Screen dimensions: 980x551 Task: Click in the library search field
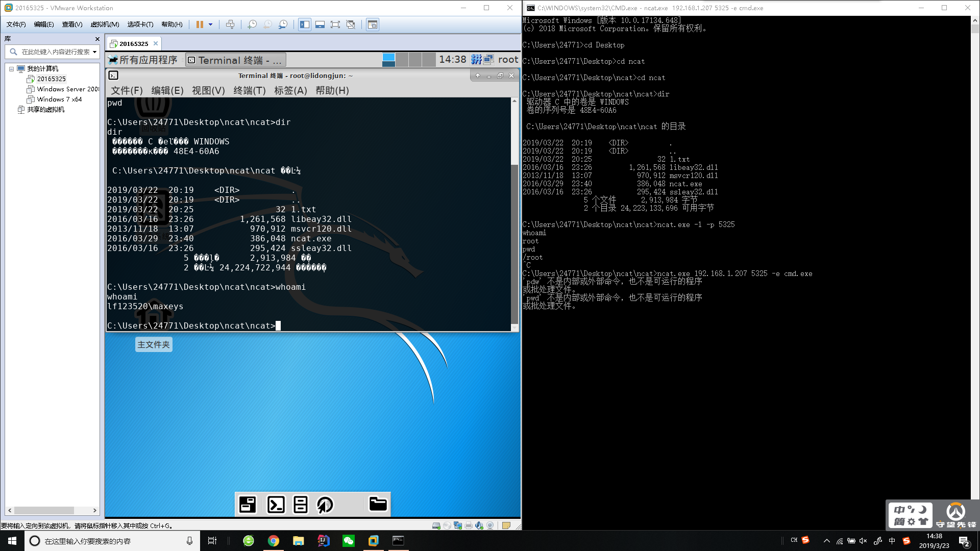(55, 52)
